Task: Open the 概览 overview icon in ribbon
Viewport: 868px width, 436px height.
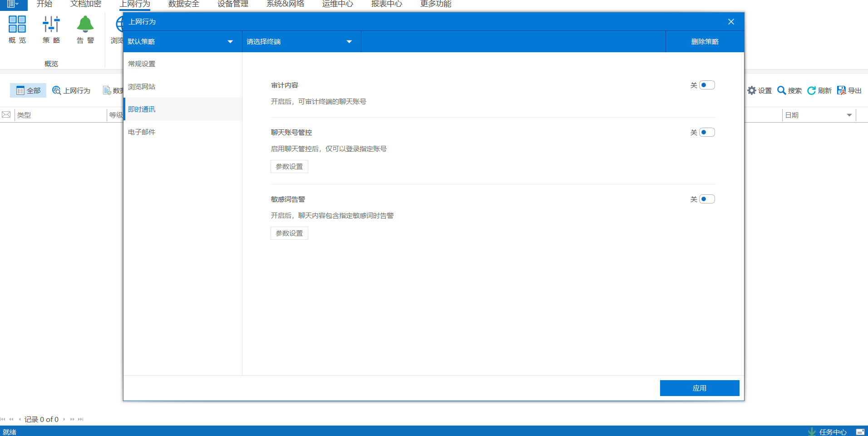Action: coord(17,25)
